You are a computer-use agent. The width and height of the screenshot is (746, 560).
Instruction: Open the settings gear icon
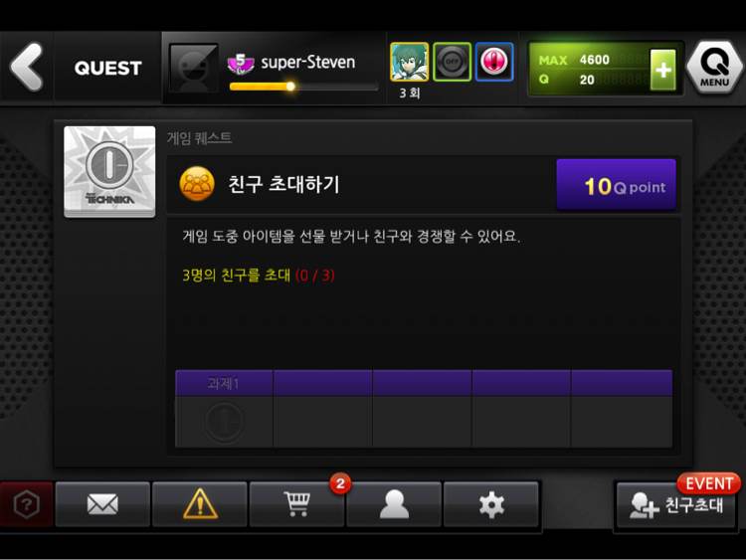(x=491, y=504)
